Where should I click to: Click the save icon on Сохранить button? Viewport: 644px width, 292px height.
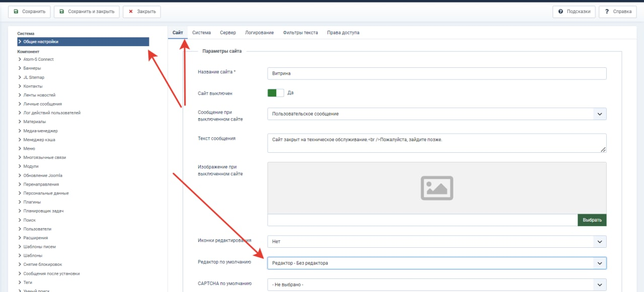pos(16,12)
